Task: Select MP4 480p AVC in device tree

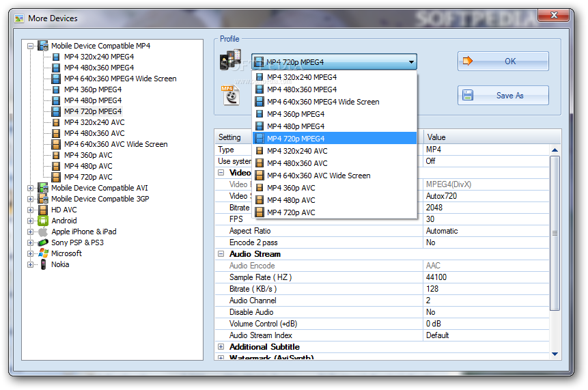Action: [x=88, y=166]
